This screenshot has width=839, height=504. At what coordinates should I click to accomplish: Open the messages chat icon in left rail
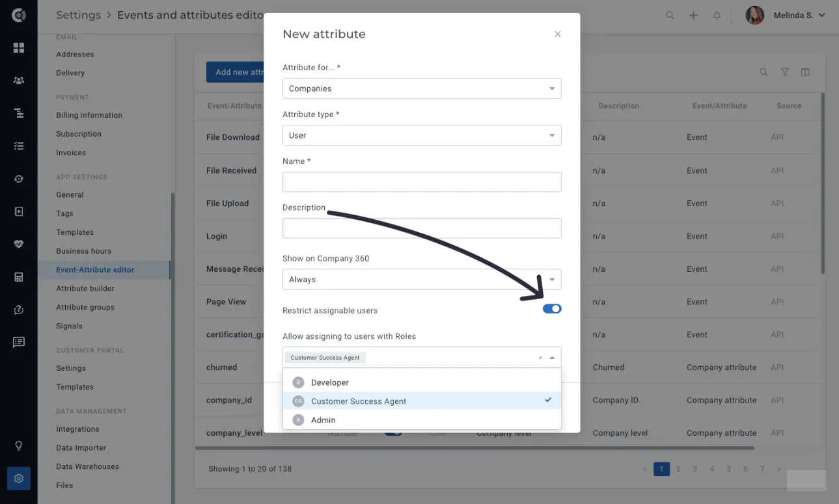(x=19, y=342)
